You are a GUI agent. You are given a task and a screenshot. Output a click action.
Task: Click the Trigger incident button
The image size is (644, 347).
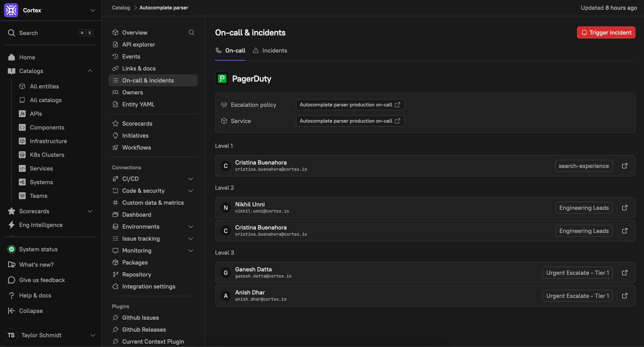point(606,32)
